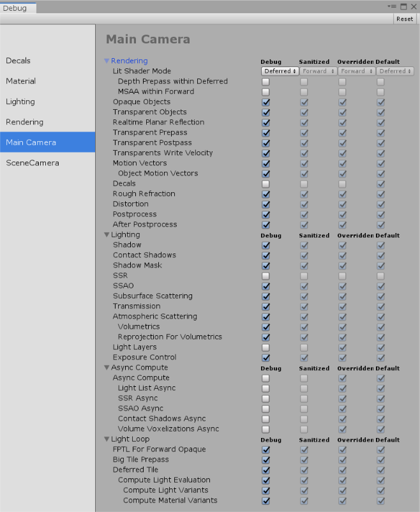Image resolution: width=420 pixels, height=512 pixels.
Task: Uncheck Debug Big Tile Prepass checkbox
Action: click(x=266, y=460)
